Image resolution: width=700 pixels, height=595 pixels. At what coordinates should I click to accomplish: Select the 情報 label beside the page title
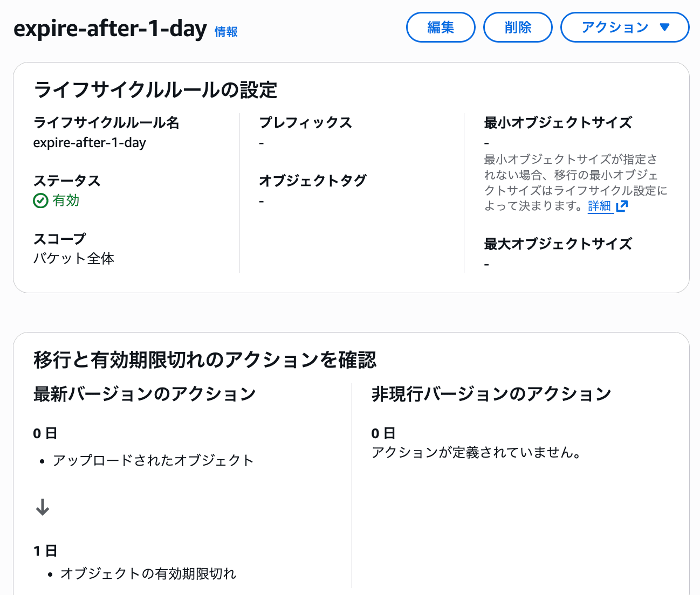tap(226, 32)
